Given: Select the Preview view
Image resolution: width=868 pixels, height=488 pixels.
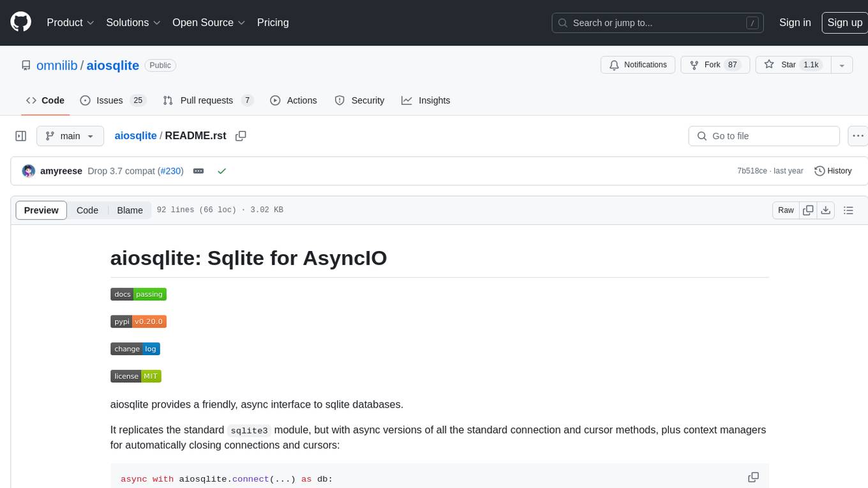Looking at the screenshot, I should tap(41, 210).
